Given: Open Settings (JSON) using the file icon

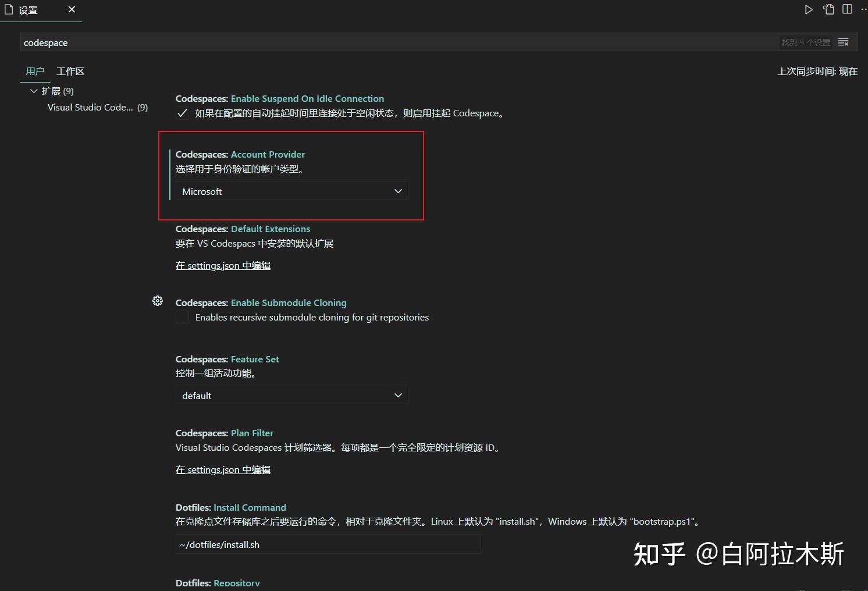Looking at the screenshot, I should tap(828, 9).
